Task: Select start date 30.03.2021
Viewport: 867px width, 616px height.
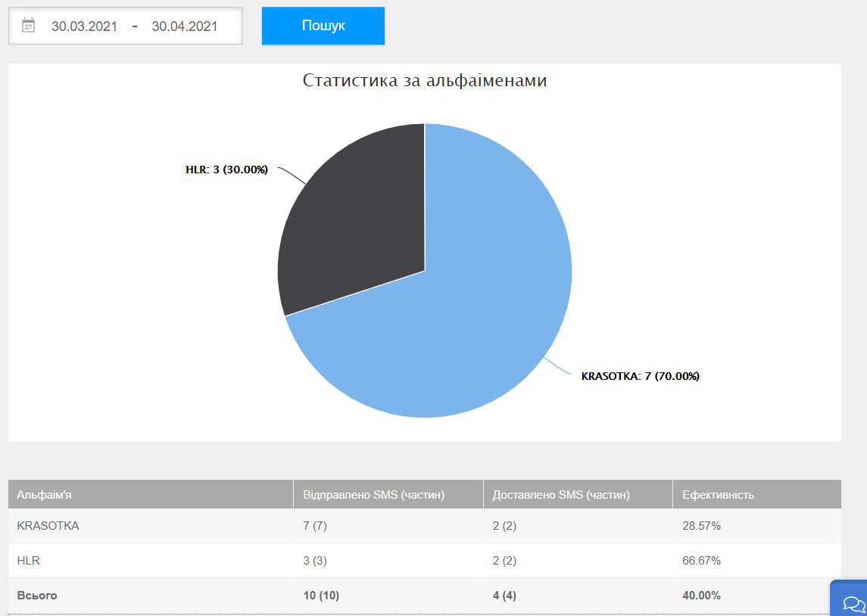Action: (x=84, y=26)
